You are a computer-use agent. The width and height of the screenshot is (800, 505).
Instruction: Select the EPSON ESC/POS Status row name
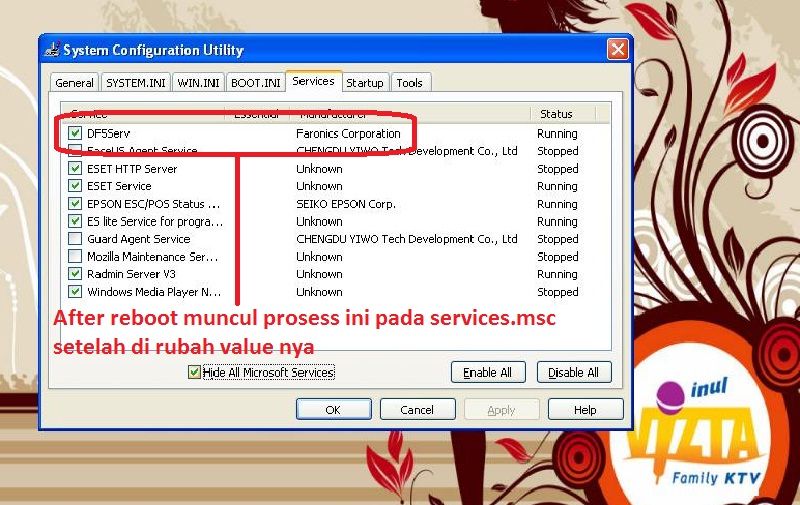coord(154,204)
